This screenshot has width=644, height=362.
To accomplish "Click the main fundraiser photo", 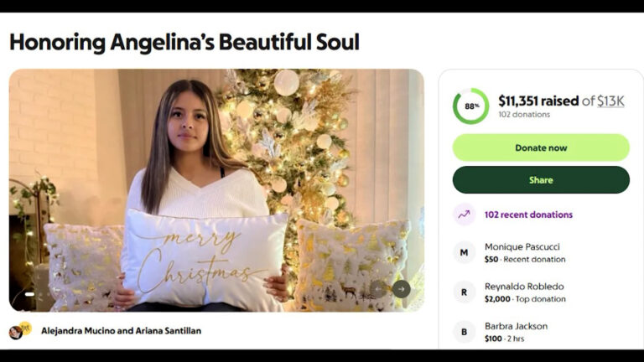I will pos(216,190).
